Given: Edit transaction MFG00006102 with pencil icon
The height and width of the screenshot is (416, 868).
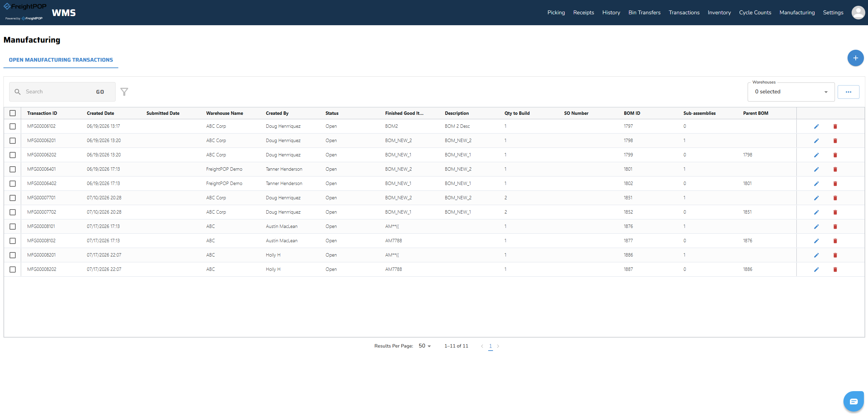Looking at the screenshot, I should click(816, 126).
